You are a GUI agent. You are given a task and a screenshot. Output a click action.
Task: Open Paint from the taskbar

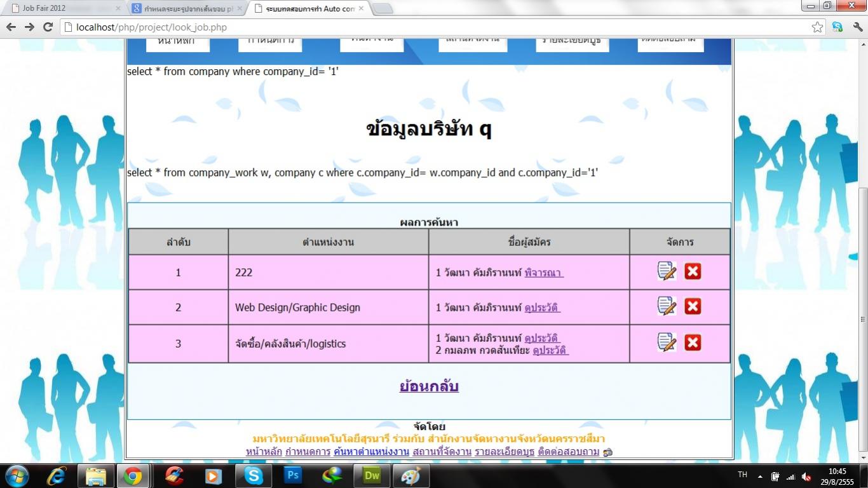coord(411,476)
